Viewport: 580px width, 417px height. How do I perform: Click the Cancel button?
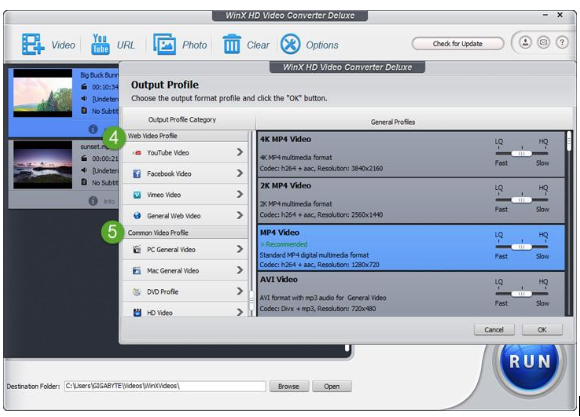(494, 329)
